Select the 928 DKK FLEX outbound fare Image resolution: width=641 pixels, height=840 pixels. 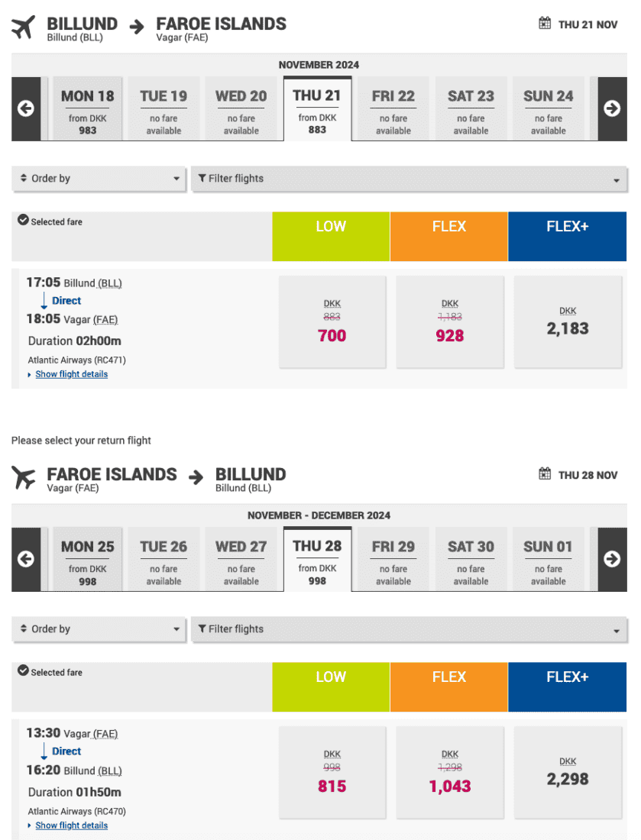(450, 321)
